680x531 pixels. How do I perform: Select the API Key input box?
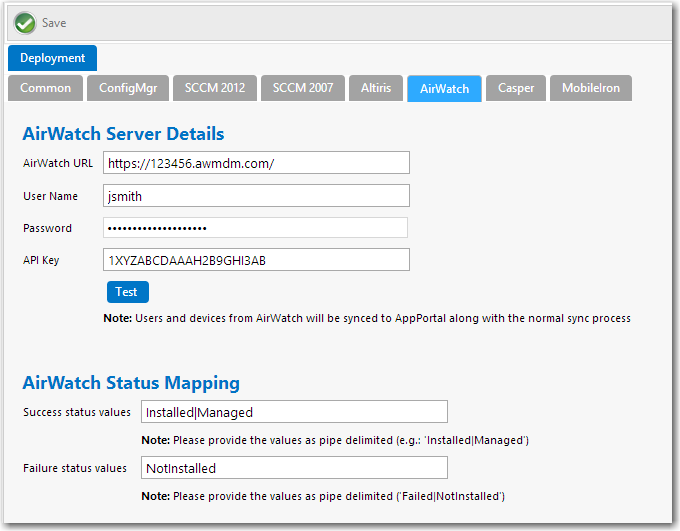[256, 260]
